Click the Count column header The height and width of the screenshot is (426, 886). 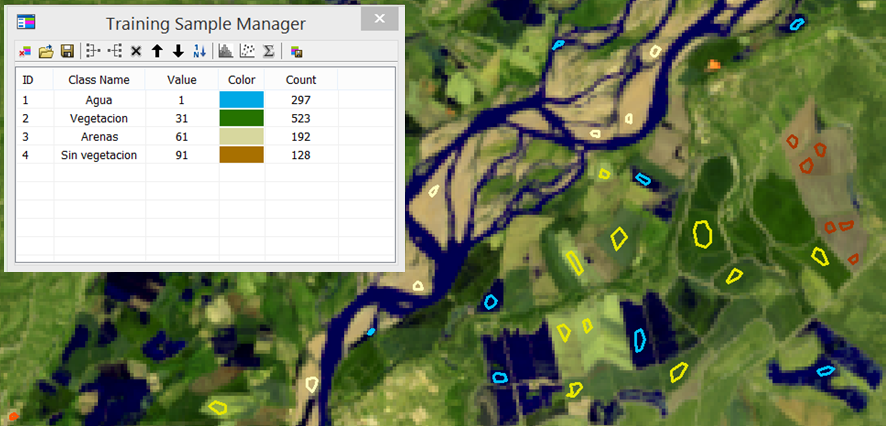coord(301,80)
